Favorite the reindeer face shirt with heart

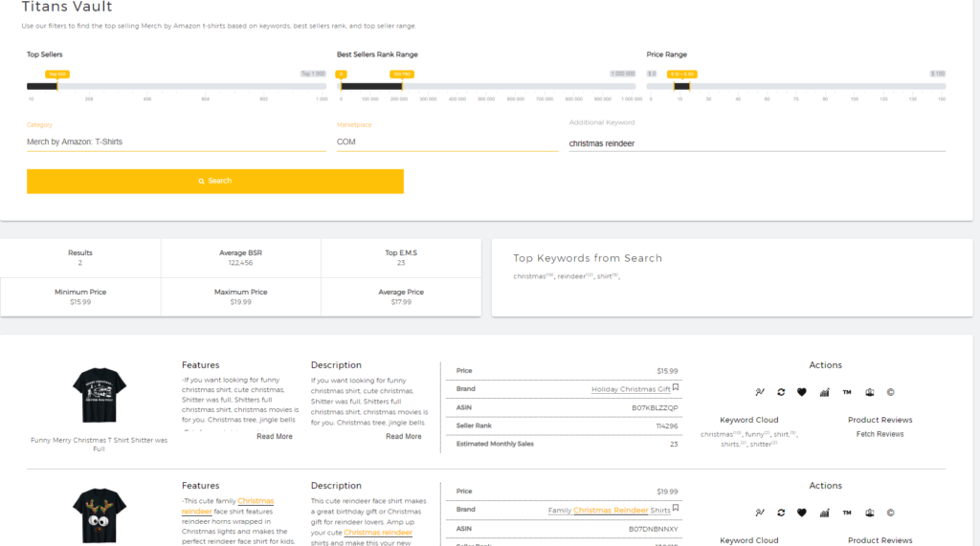tap(802, 513)
